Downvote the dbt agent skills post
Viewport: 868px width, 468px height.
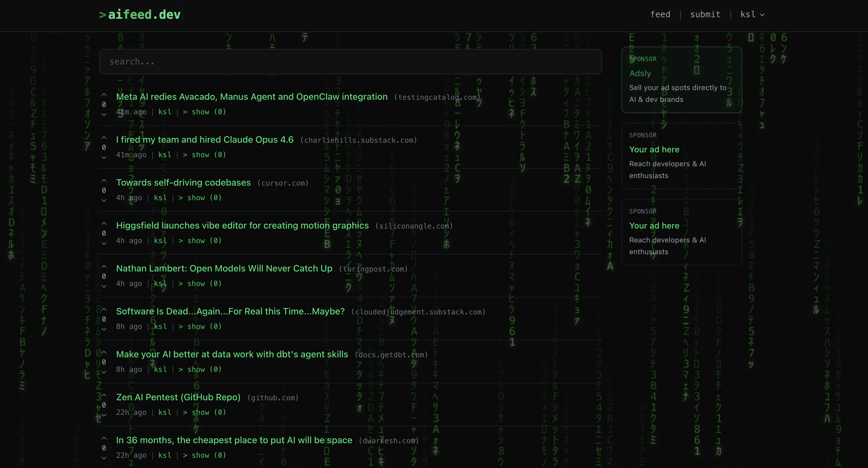[x=104, y=372]
